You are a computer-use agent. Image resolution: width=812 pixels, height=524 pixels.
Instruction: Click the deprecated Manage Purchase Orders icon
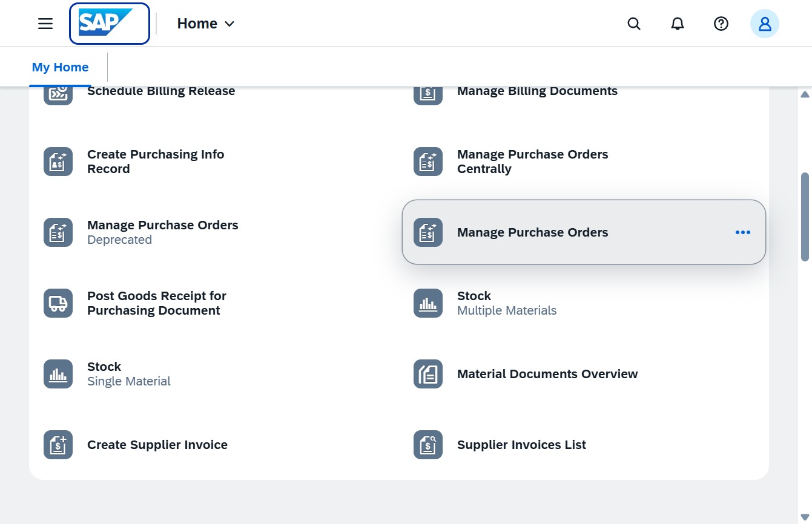click(58, 232)
